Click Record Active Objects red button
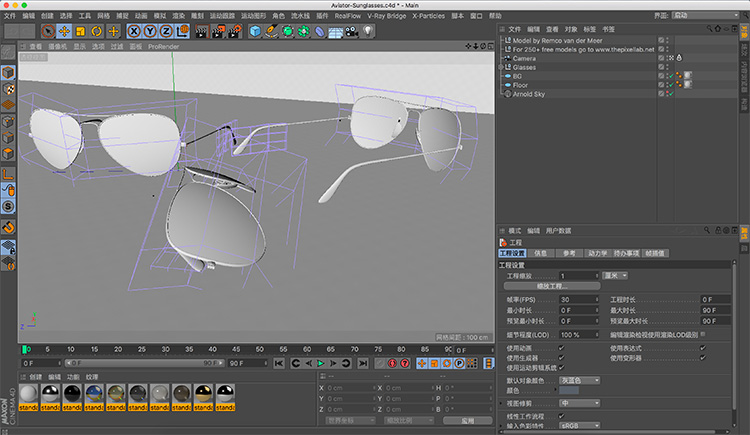 (x=392, y=364)
